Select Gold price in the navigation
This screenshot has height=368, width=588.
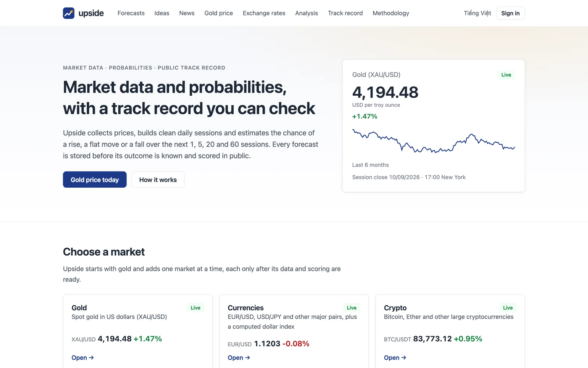(x=219, y=13)
